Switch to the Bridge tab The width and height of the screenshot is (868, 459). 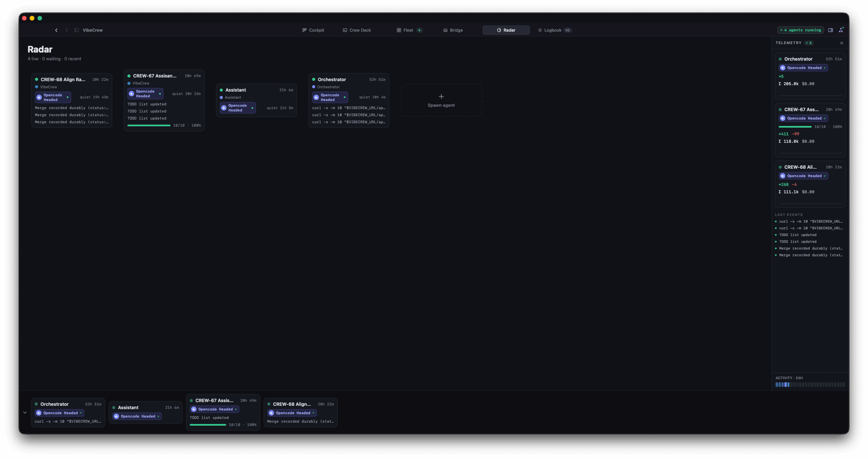(x=453, y=30)
